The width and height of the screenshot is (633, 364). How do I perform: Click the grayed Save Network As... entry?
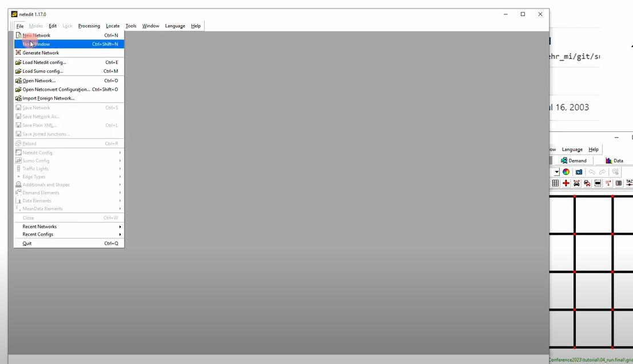tap(69, 117)
